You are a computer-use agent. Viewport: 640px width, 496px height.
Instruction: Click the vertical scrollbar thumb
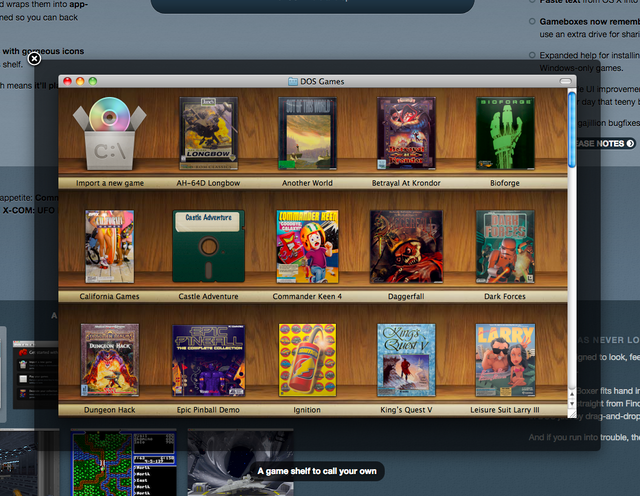point(572,129)
